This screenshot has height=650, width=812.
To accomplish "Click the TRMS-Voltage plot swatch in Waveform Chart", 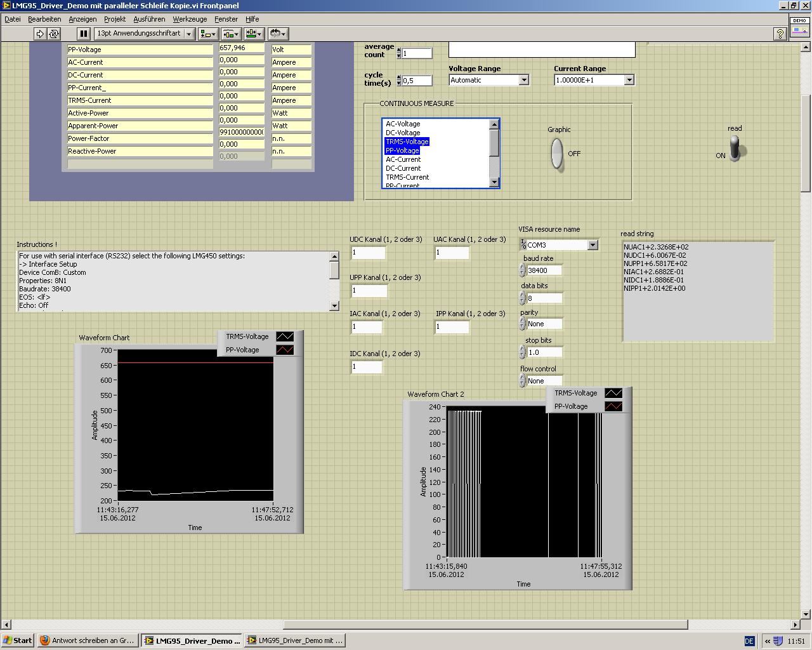I will click(x=285, y=336).
